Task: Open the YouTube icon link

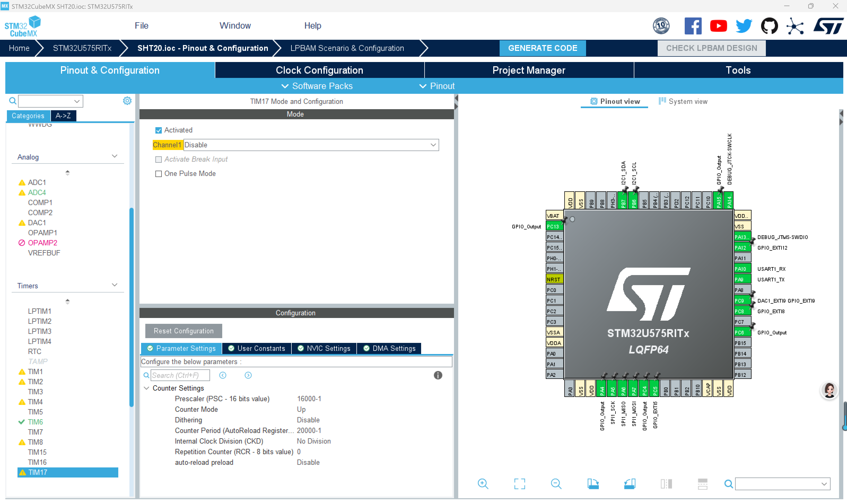Action: (x=718, y=26)
